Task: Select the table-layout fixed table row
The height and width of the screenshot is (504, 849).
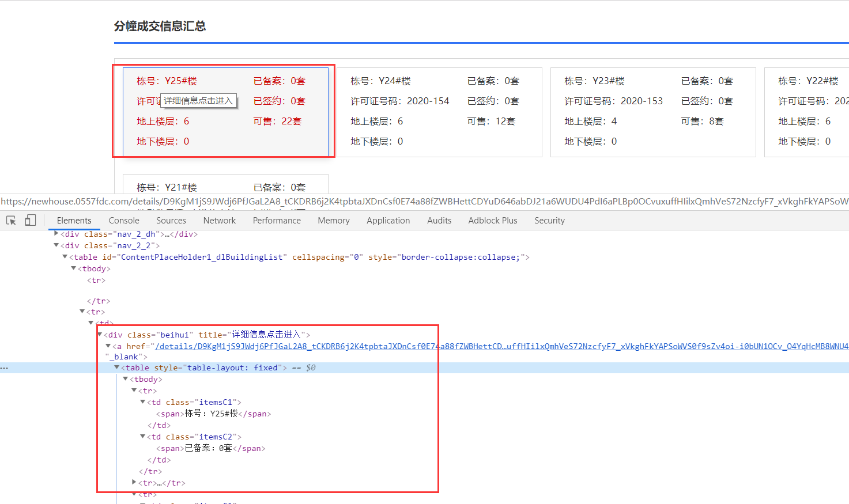Action: click(x=424, y=367)
